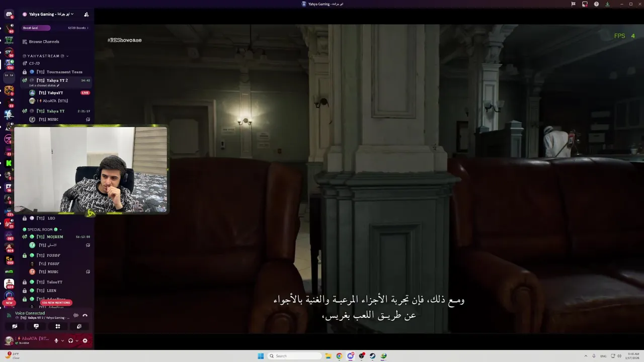
Task: Open Discord user settings gear
Action: (x=85, y=340)
